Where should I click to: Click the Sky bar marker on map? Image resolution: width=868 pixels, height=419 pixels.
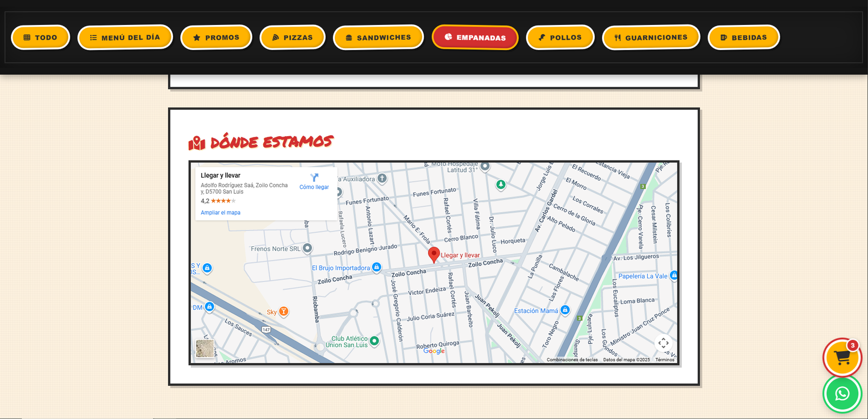click(283, 312)
